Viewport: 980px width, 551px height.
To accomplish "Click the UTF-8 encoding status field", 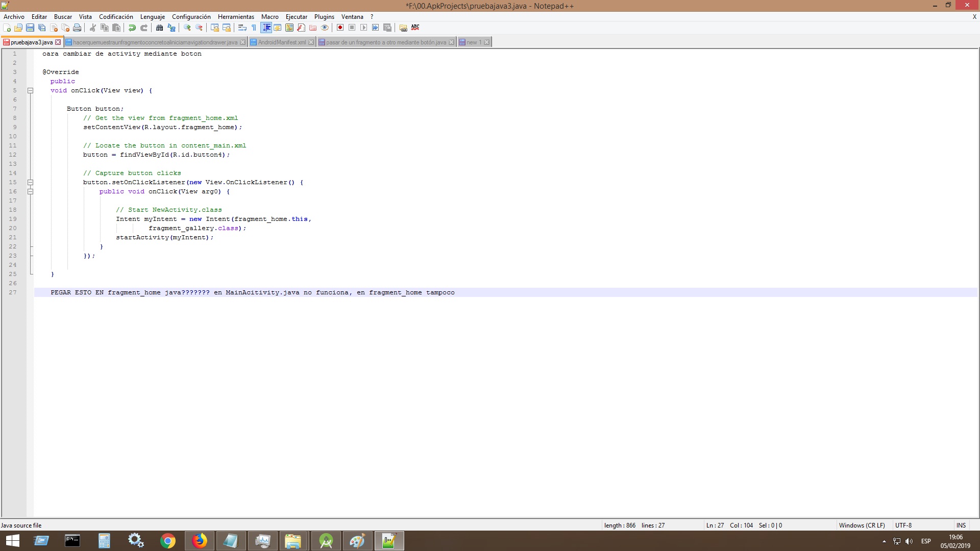I will (x=903, y=525).
